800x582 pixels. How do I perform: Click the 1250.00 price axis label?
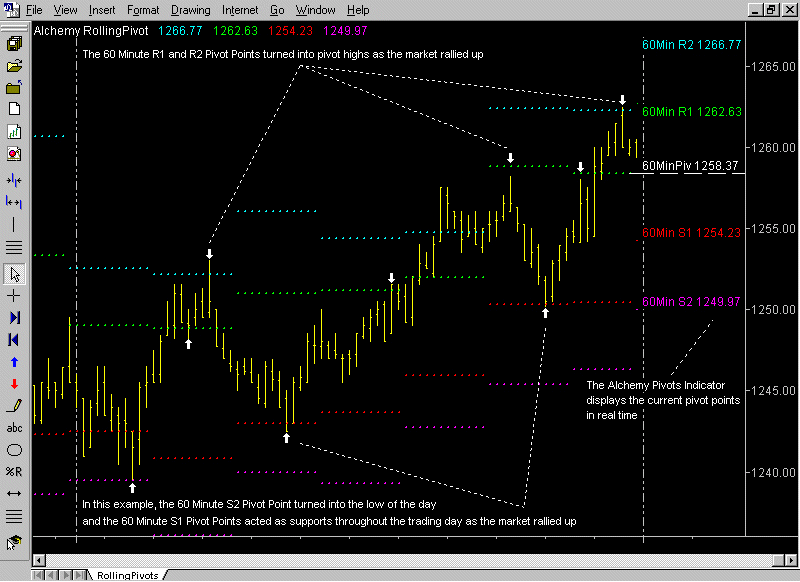point(773,310)
